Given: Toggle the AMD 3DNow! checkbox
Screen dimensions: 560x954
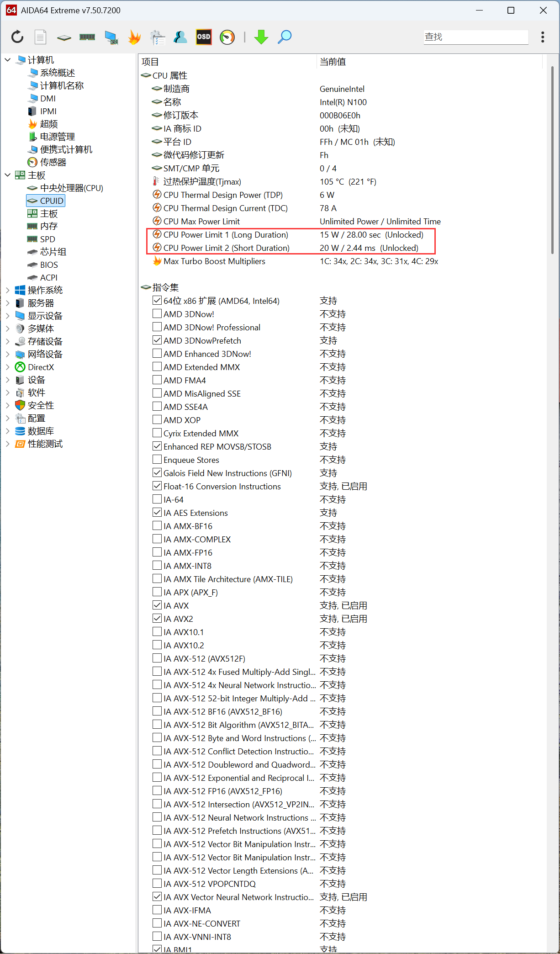Looking at the screenshot, I should tap(157, 314).
